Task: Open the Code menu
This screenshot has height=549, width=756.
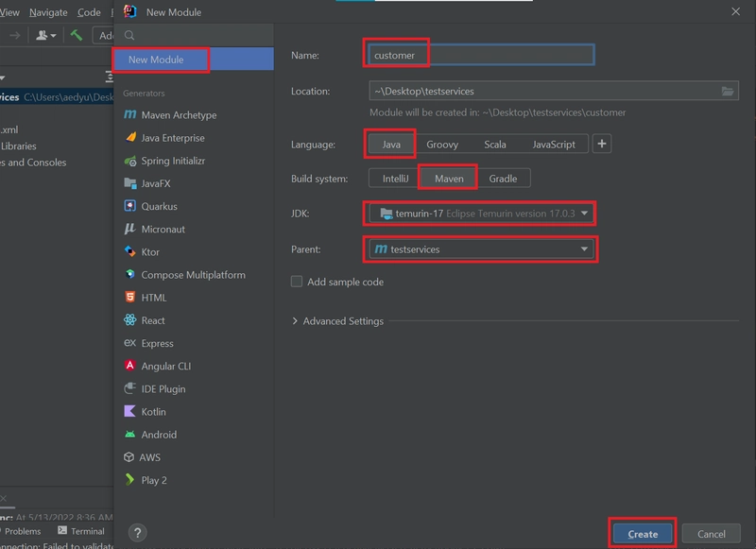Action: pos(89,12)
